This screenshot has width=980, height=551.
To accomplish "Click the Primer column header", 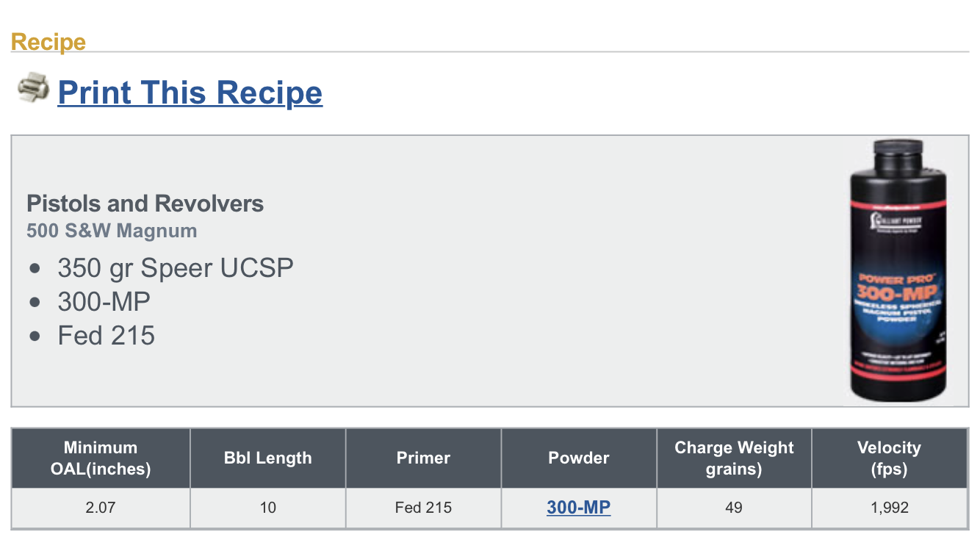I will (423, 458).
